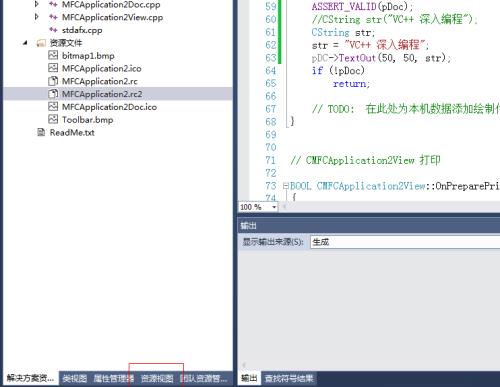Viewport: 500px width, 387px height.
Task: Click the MFCApplication2.rc file icon
Action: (53, 81)
